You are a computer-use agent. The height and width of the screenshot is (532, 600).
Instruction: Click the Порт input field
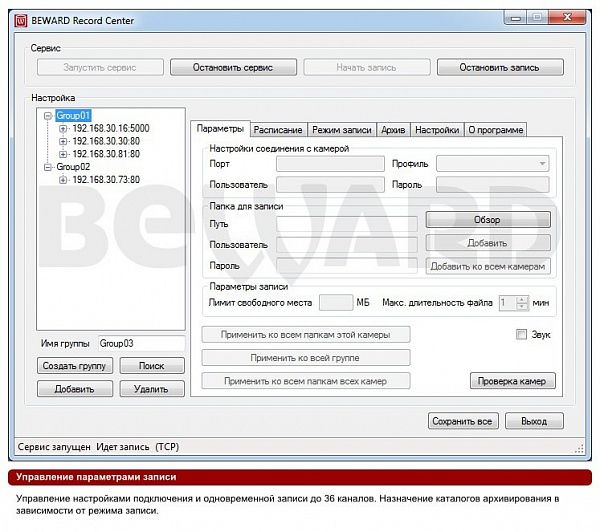click(330, 164)
